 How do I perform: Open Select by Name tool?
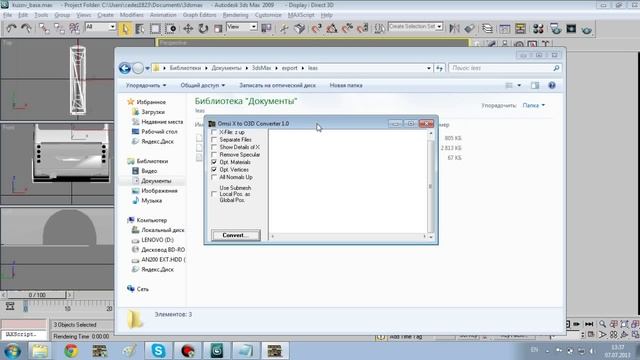coord(140,29)
